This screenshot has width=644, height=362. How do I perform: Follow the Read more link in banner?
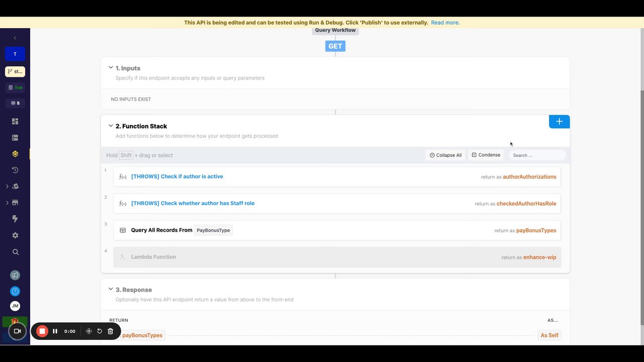[445, 23]
